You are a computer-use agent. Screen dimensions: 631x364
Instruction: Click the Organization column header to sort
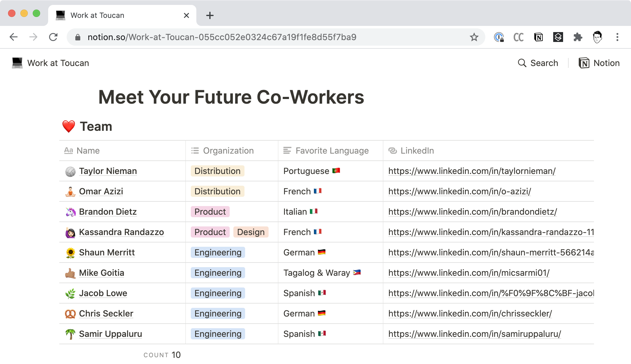(x=228, y=150)
